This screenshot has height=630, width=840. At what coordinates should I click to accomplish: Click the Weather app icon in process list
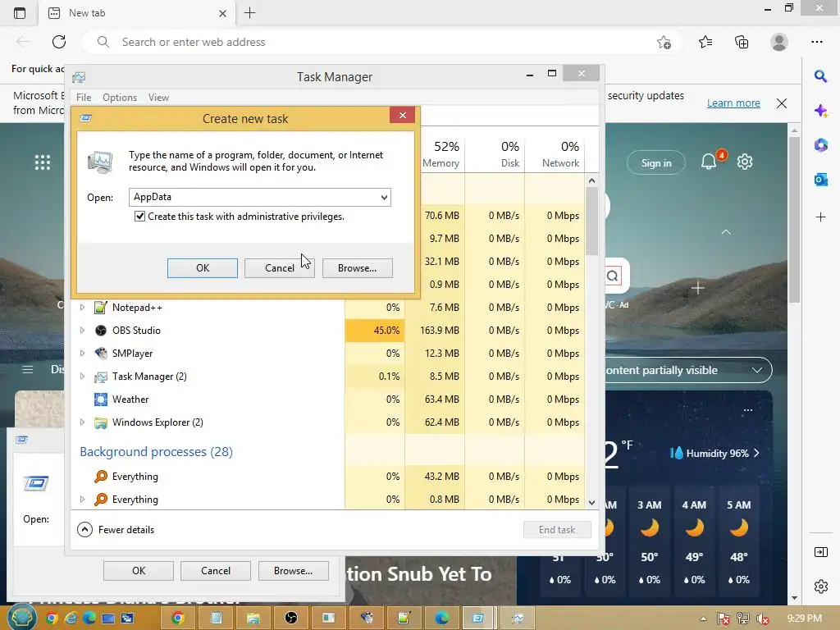(x=100, y=399)
